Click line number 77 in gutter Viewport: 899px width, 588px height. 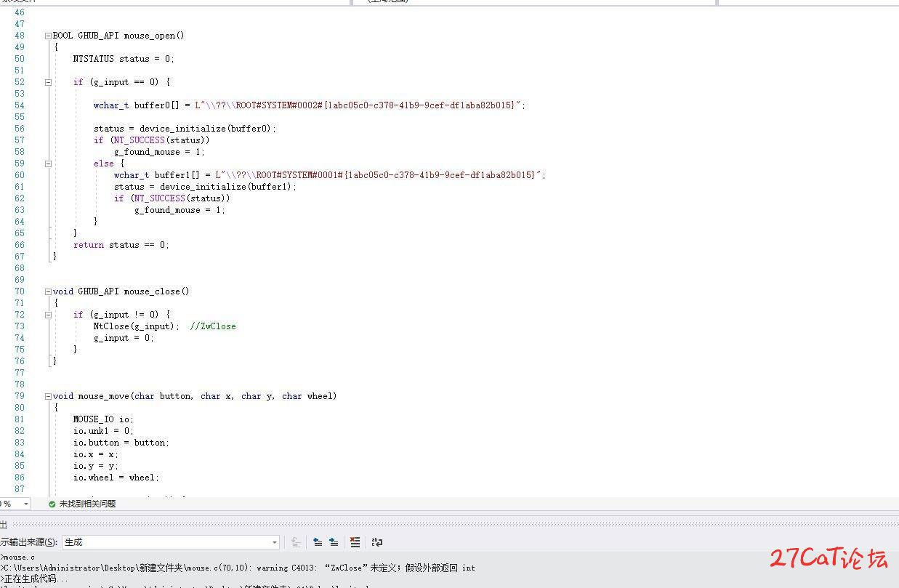coord(20,373)
